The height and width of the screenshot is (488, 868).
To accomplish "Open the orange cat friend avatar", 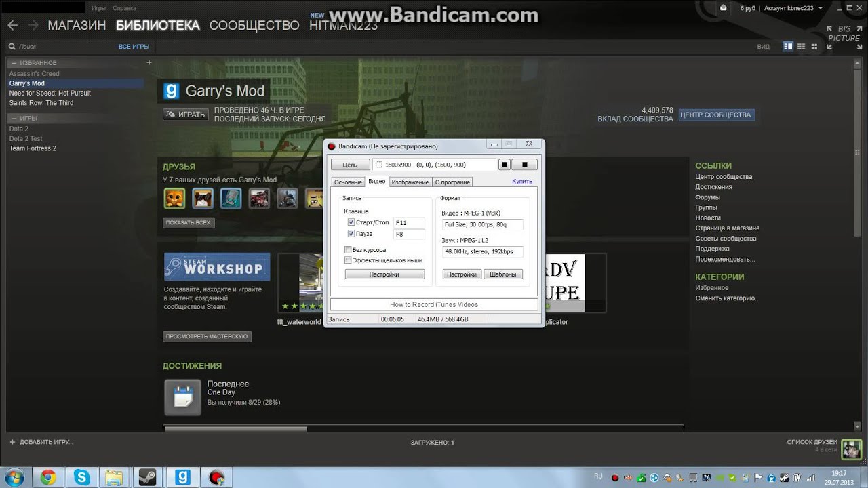I will [x=175, y=198].
